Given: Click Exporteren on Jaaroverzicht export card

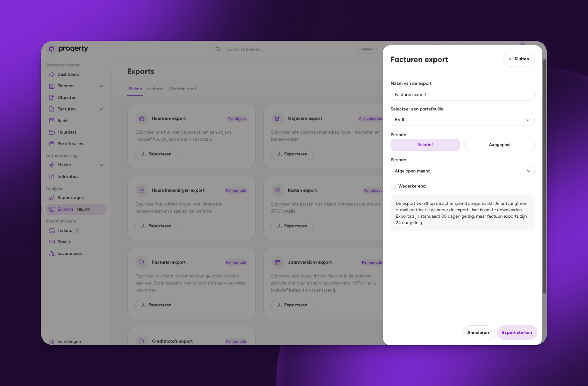Looking at the screenshot, I should point(292,305).
